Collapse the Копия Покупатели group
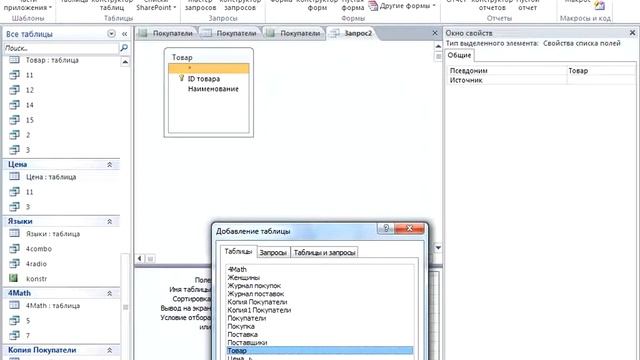This screenshot has width=640, height=360. [x=109, y=350]
